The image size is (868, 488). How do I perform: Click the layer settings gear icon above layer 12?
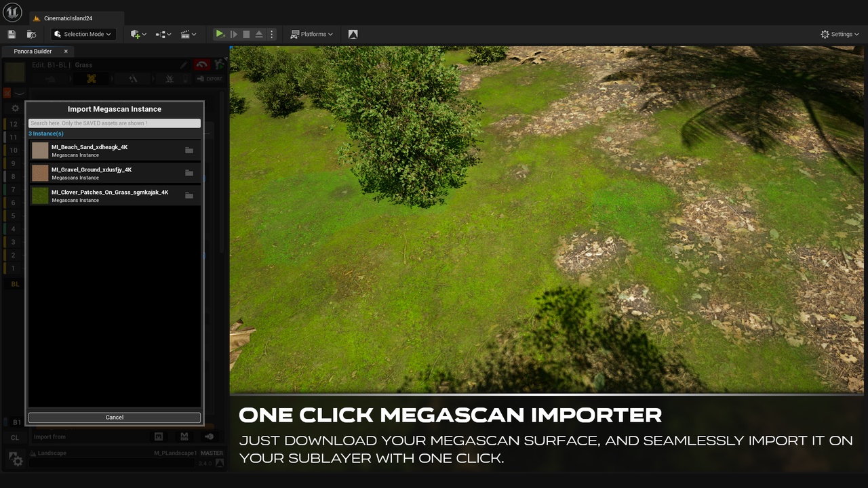coord(16,108)
